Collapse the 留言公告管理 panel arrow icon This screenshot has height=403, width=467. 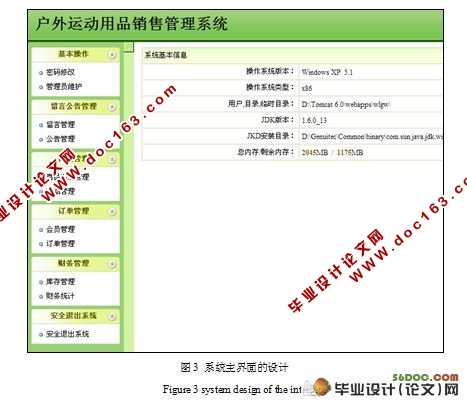[113, 107]
